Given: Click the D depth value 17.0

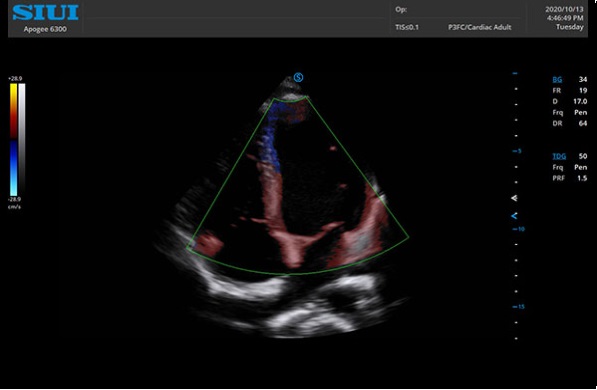Looking at the screenshot, I should click(580, 101).
